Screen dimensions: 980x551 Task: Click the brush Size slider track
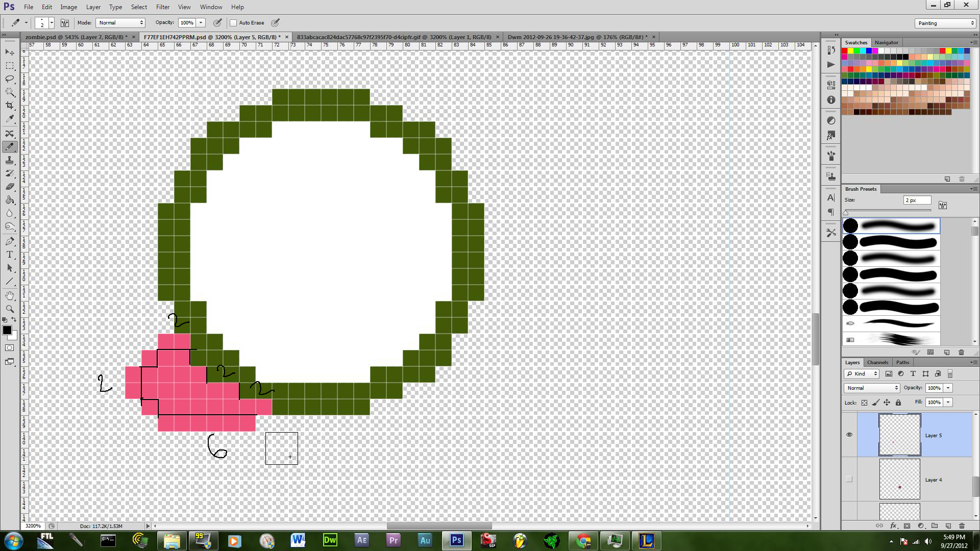[888, 211]
